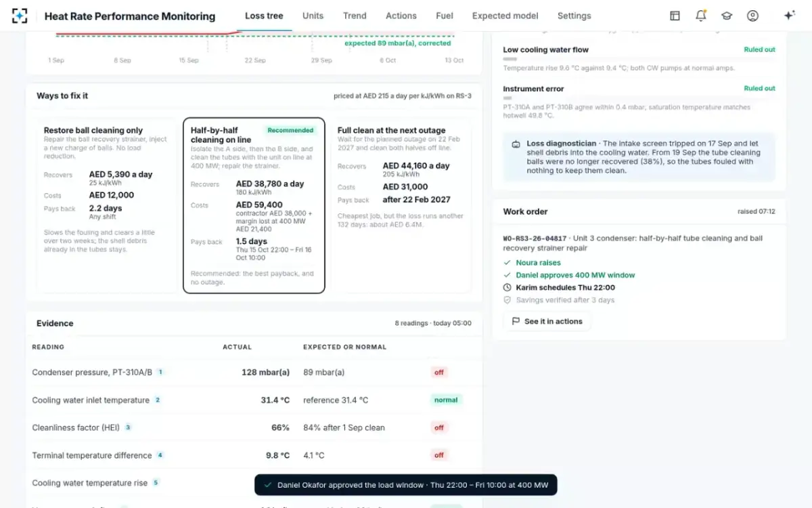Click the checkmark beside Noura raises
Screen dimensions: 812x508
507,263
